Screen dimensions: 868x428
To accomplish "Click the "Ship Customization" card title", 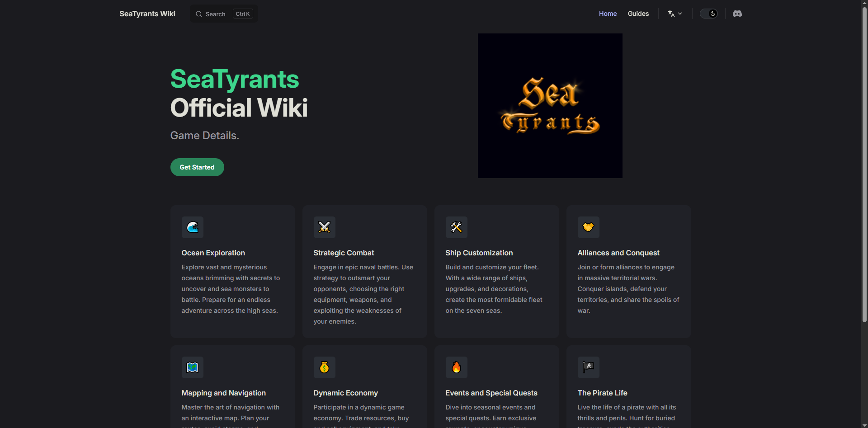I will coord(479,253).
